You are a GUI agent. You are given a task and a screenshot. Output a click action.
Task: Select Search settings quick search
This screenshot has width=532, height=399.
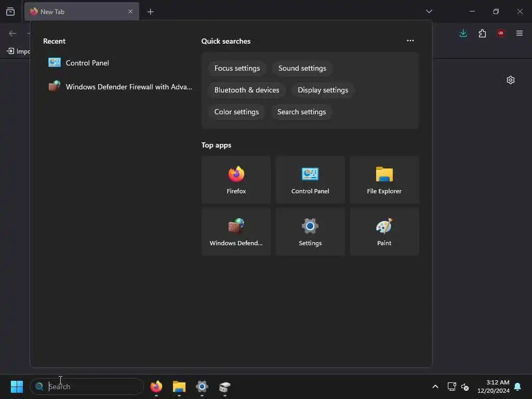(x=301, y=112)
